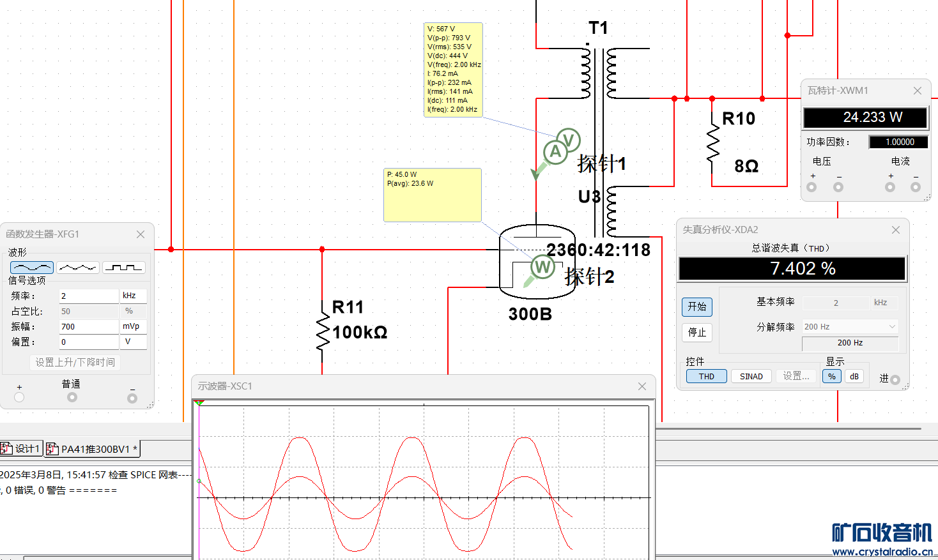
Task: Set display to dB units
Action: (854, 376)
